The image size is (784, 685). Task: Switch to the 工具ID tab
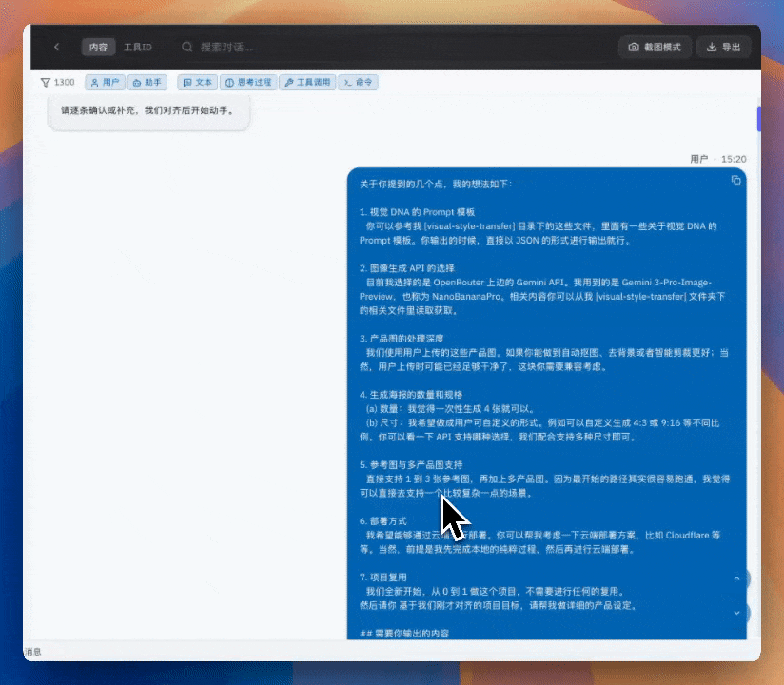point(138,47)
